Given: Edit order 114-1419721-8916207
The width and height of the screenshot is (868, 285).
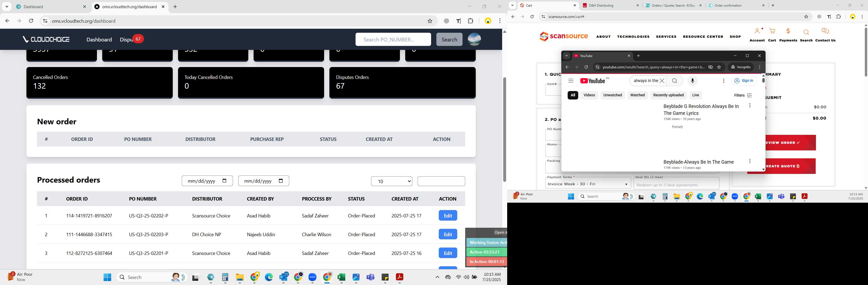Looking at the screenshot, I should tap(448, 216).
